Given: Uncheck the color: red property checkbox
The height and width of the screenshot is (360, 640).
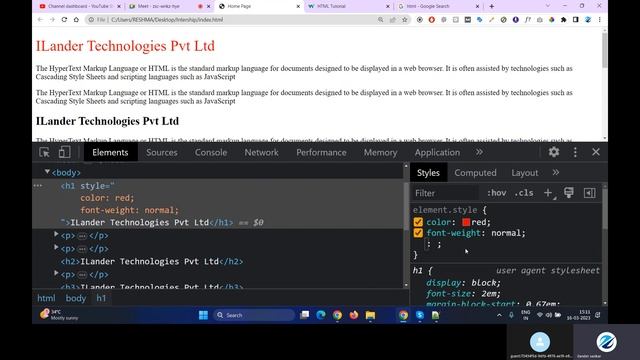Looking at the screenshot, I should tap(418, 222).
